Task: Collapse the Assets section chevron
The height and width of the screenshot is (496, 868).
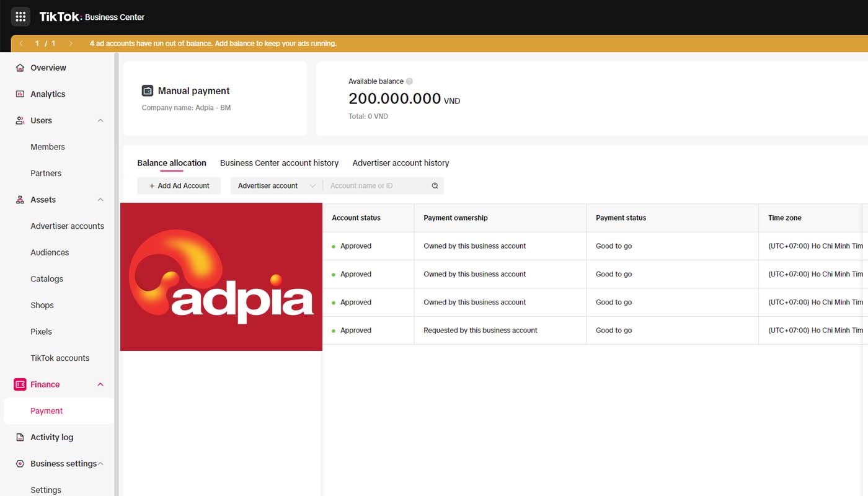Action: coord(100,200)
